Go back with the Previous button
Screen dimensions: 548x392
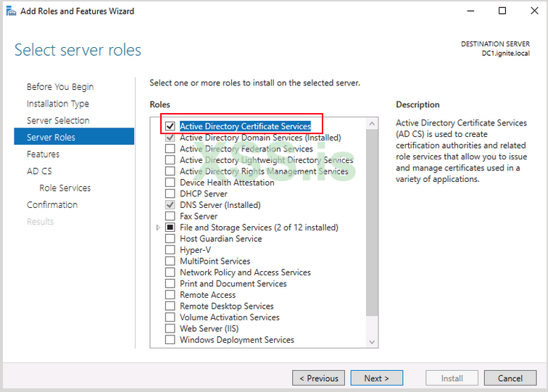coord(318,378)
